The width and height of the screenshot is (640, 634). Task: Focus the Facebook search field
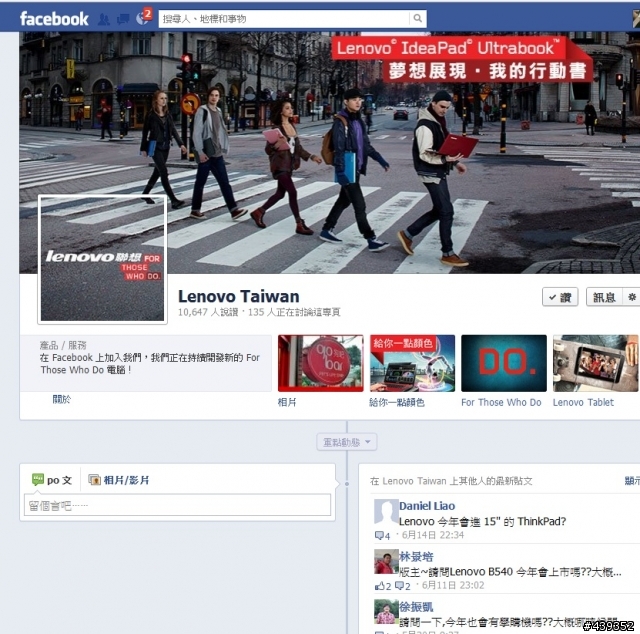click(284, 19)
